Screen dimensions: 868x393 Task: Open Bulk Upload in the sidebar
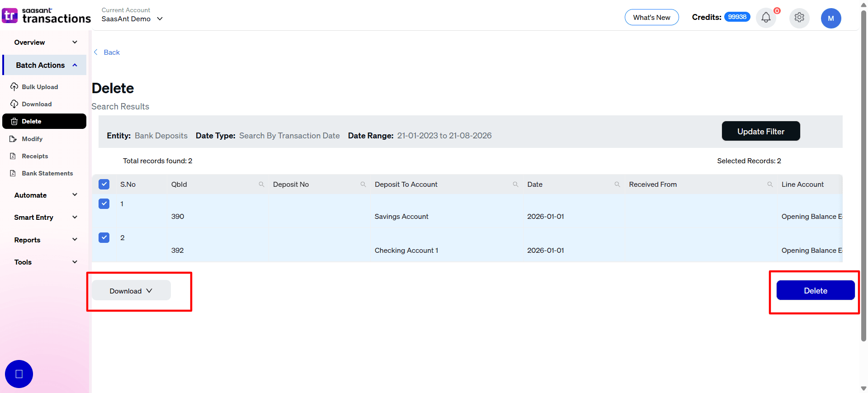coord(40,87)
